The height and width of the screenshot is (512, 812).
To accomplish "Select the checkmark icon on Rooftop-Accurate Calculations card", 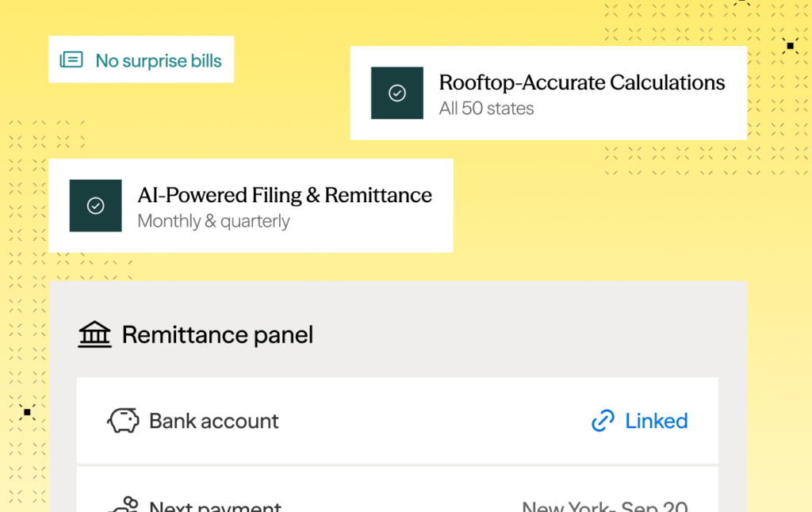I will click(397, 92).
